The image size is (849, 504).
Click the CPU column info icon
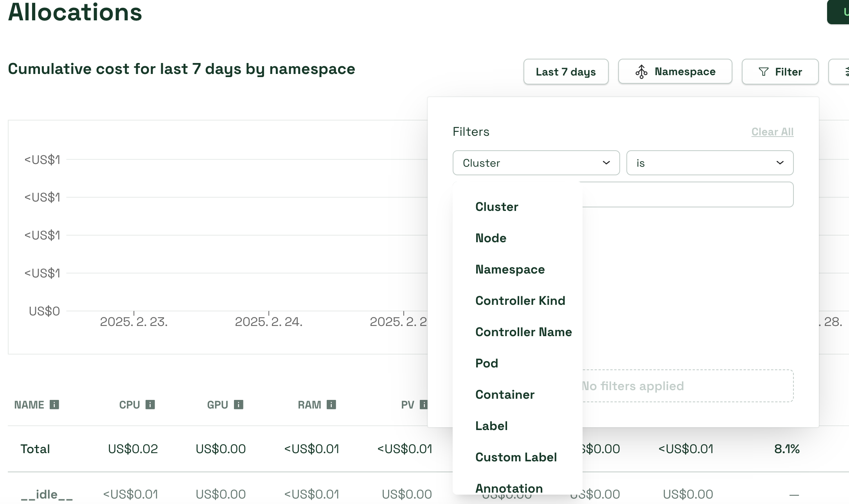(x=150, y=405)
